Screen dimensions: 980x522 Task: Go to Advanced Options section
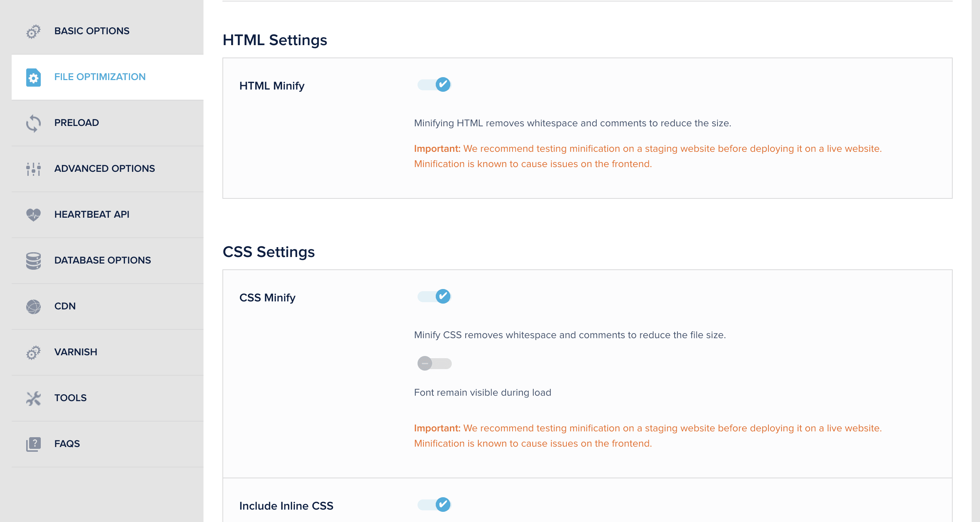tap(104, 169)
